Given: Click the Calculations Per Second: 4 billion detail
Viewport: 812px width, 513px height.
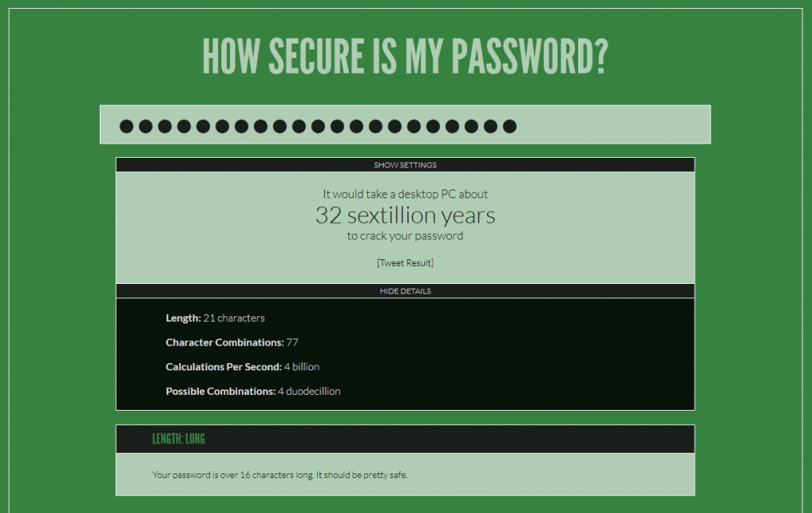Looking at the screenshot, I should tap(242, 367).
